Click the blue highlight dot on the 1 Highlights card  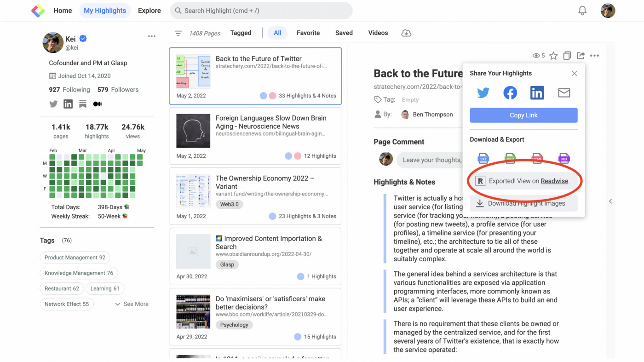(x=300, y=276)
